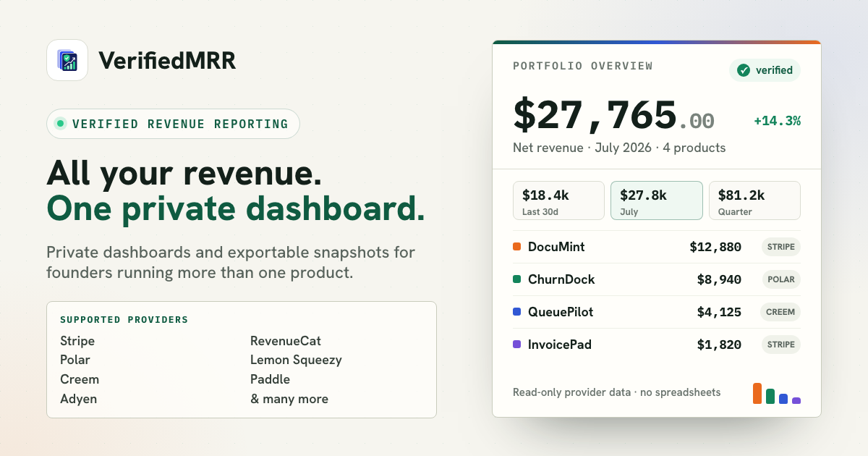Viewport: 868px width, 456px height.
Task: Click the 'All your revenue.' headline
Action: tap(184, 174)
